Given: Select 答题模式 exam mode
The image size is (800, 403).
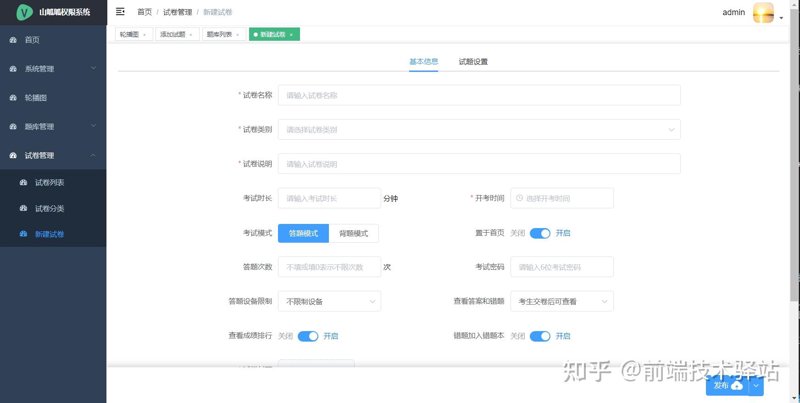Looking at the screenshot, I should (303, 233).
